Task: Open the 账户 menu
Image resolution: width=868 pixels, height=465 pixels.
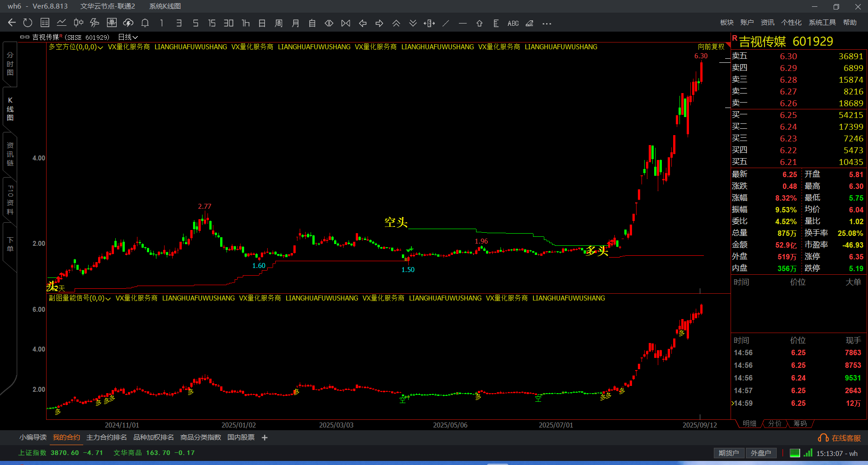Action: tap(747, 22)
